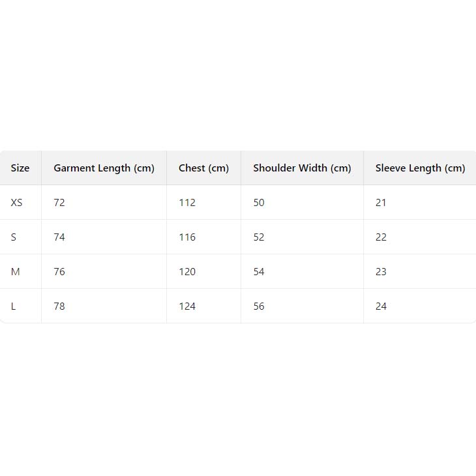The width and height of the screenshot is (476, 476).
Task: Click the M size row label
Action: coord(16,272)
